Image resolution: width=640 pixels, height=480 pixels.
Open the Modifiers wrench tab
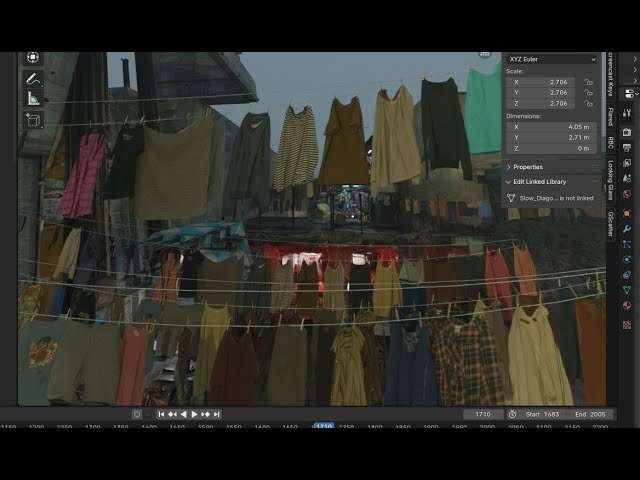click(x=627, y=229)
